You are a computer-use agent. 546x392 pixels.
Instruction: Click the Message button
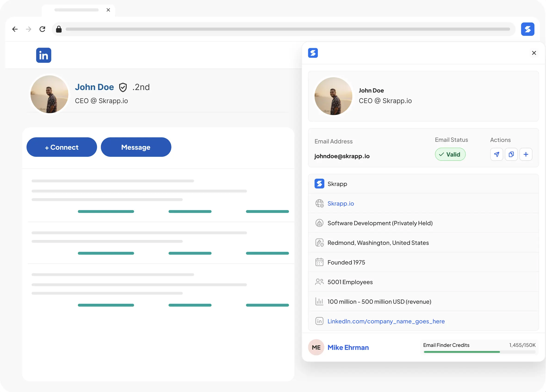click(136, 147)
